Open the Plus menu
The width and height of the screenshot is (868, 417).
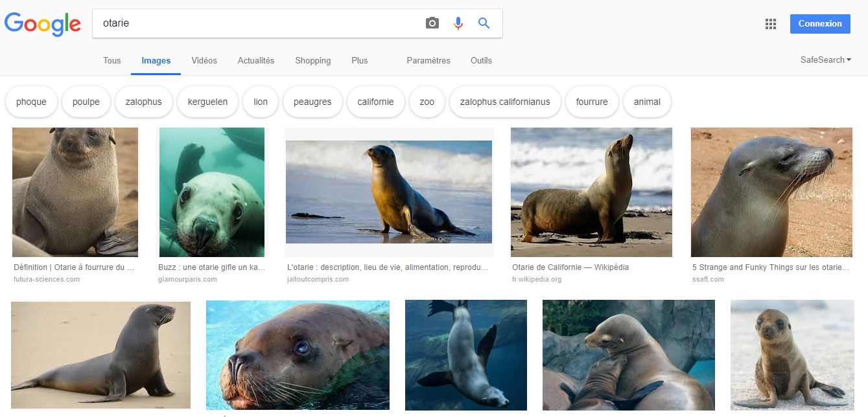359,60
